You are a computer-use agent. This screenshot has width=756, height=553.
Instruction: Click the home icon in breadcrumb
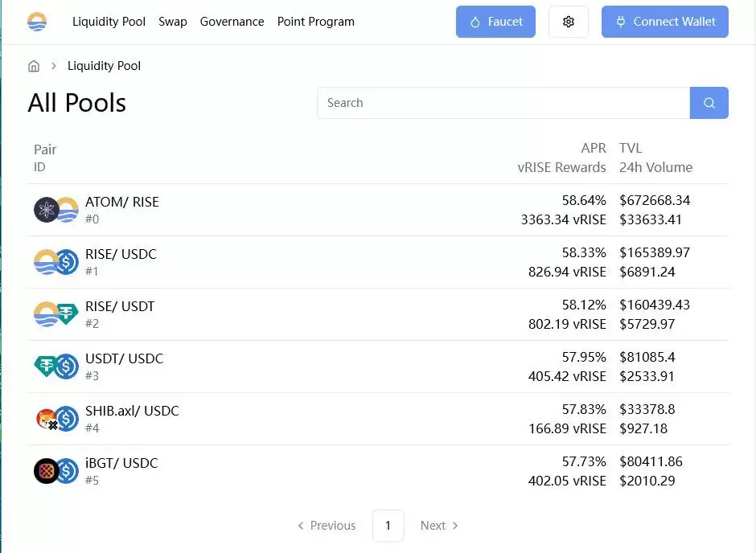[x=34, y=66]
